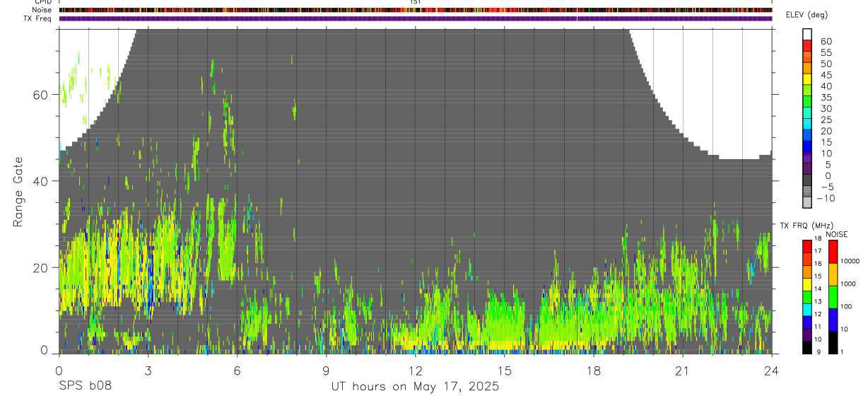Click the x-axis tick label '18'
This screenshot has height=401, width=868.
pos(594,371)
